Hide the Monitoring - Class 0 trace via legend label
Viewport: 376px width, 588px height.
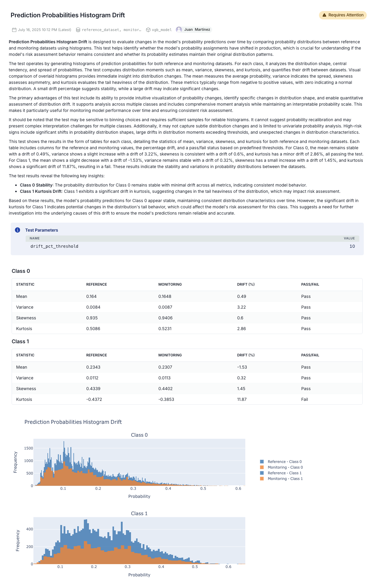285,467
